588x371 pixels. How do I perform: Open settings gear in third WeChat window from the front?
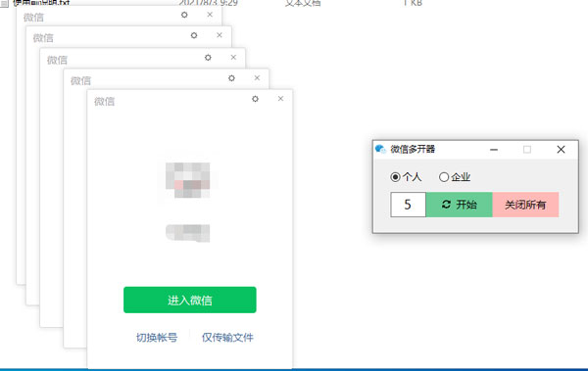click(x=208, y=58)
